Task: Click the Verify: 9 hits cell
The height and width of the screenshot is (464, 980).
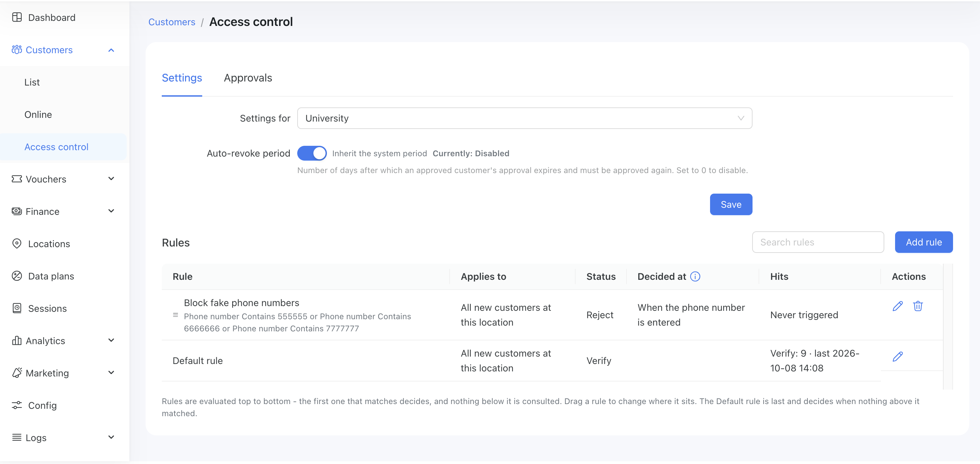Action: 815,361
